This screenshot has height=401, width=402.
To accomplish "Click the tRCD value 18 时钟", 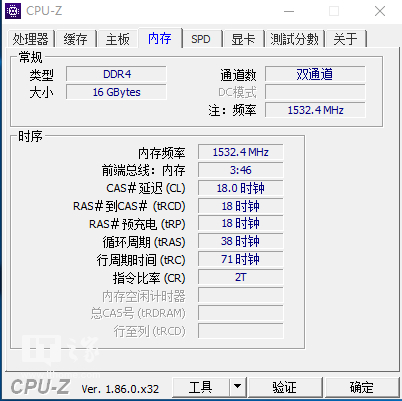I will click(x=241, y=206).
